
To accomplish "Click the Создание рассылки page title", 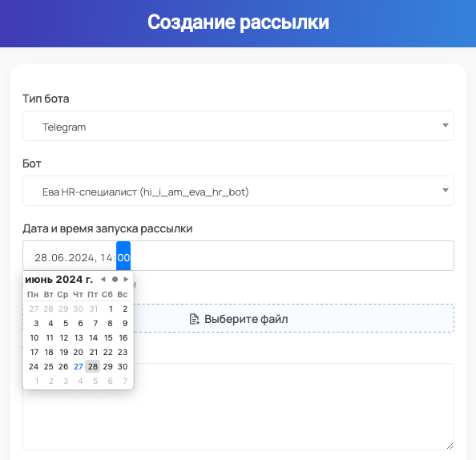I will (238, 22).
